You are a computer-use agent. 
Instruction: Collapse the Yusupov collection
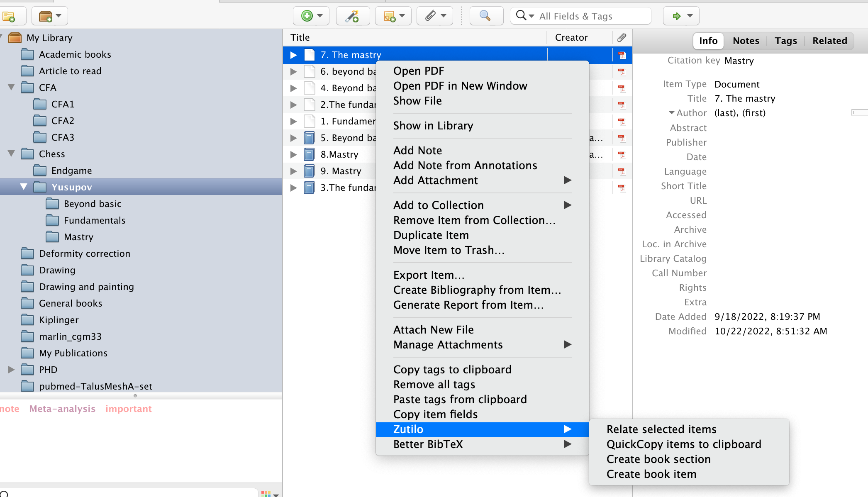(24, 187)
